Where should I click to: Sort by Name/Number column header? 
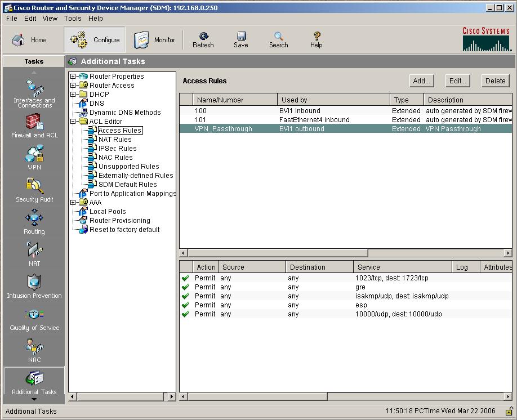click(x=235, y=100)
